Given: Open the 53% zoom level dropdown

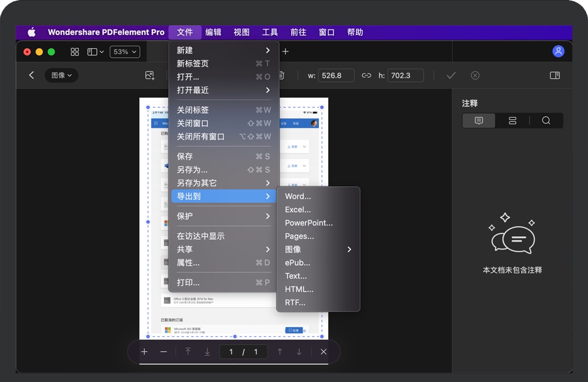Looking at the screenshot, I should (x=125, y=52).
